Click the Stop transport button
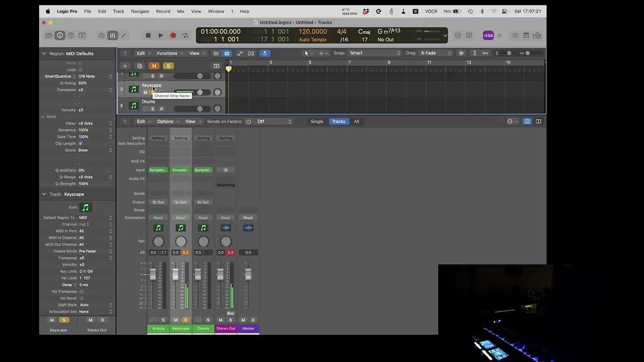The width and height of the screenshot is (644, 362). [x=148, y=35]
